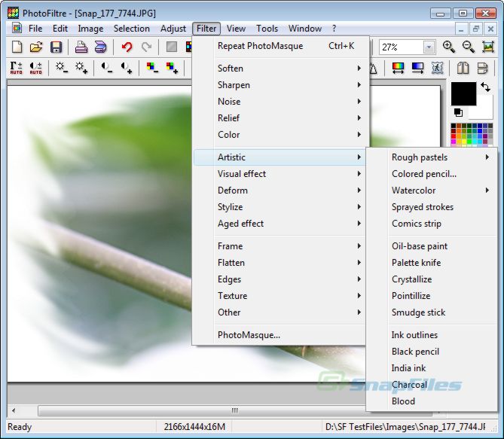Select the India ink filter
This screenshot has width=504, height=439.
coord(432,368)
